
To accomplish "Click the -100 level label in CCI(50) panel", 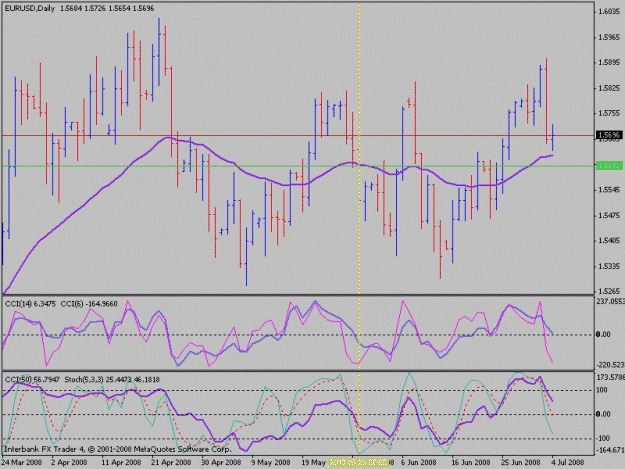I will point(603,438).
